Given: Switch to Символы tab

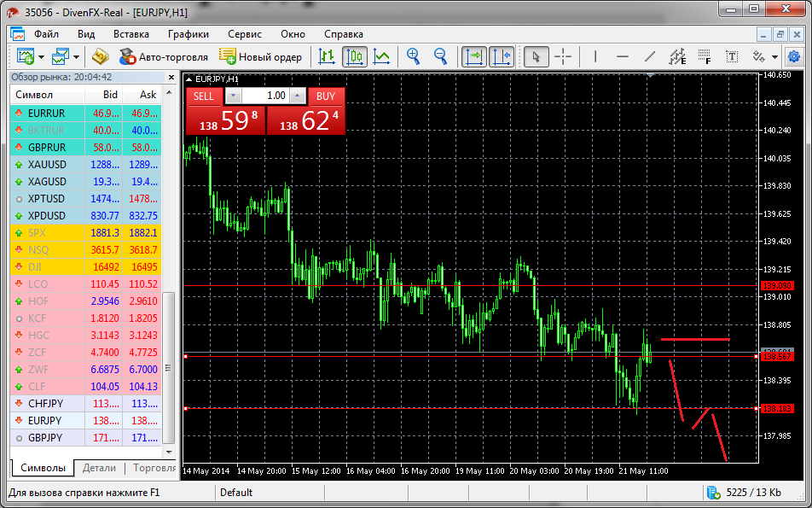Looking at the screenshot, I should tap(43, 468).
